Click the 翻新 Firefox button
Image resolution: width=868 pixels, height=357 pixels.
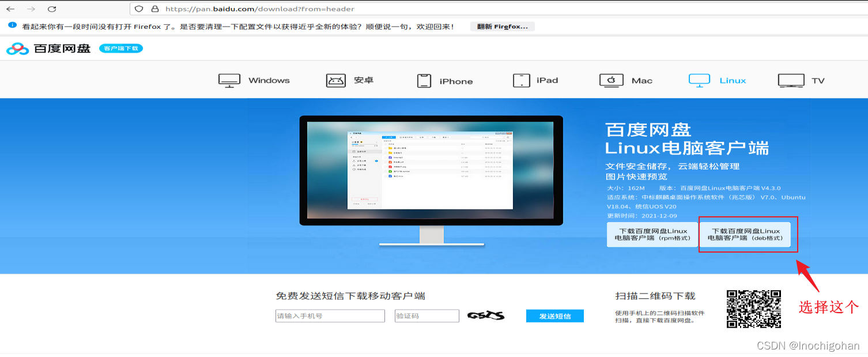coord(502,27)
